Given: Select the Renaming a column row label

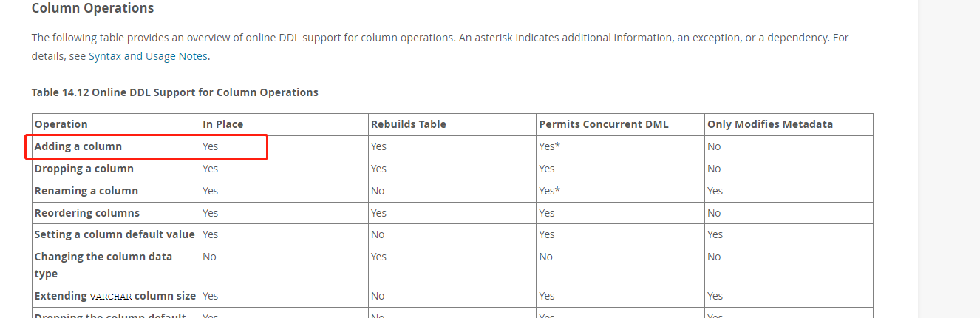Looking at the screenshot, I should pyautogui.click(x=86, y=191).
